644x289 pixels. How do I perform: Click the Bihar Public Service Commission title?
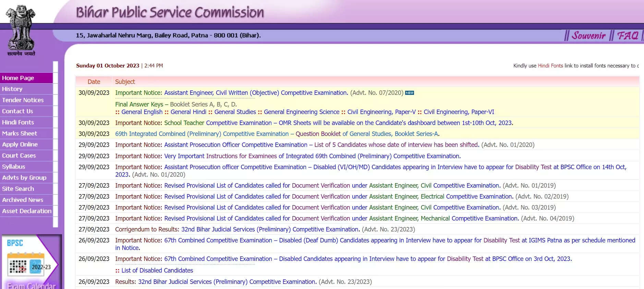[x=170, y=12]
